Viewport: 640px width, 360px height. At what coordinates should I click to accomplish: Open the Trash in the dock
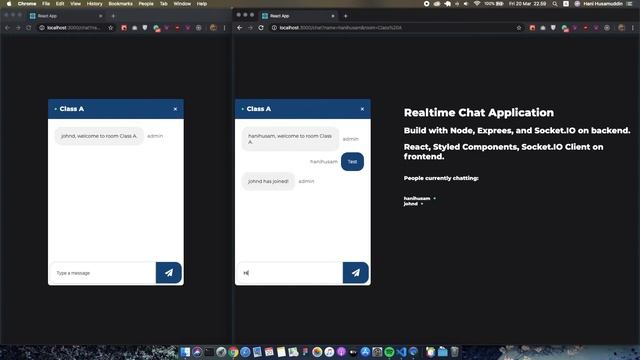pos(454,351)
